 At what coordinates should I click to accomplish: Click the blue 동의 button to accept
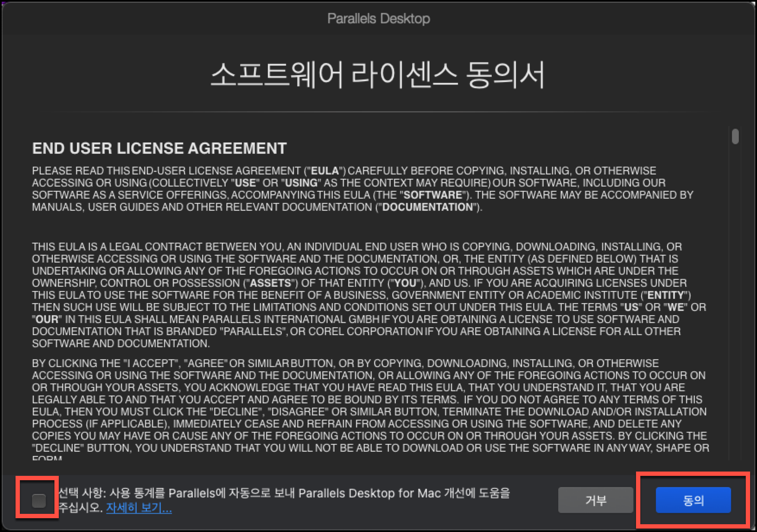pyautogui.click(x=693, y=500)
